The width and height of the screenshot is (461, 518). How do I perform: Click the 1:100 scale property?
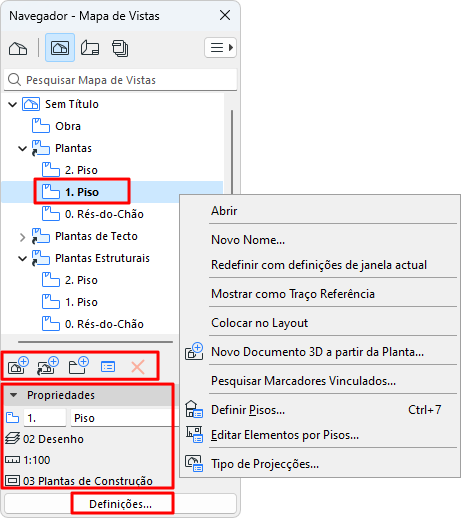pyautogui.click(x=37, y=460)
